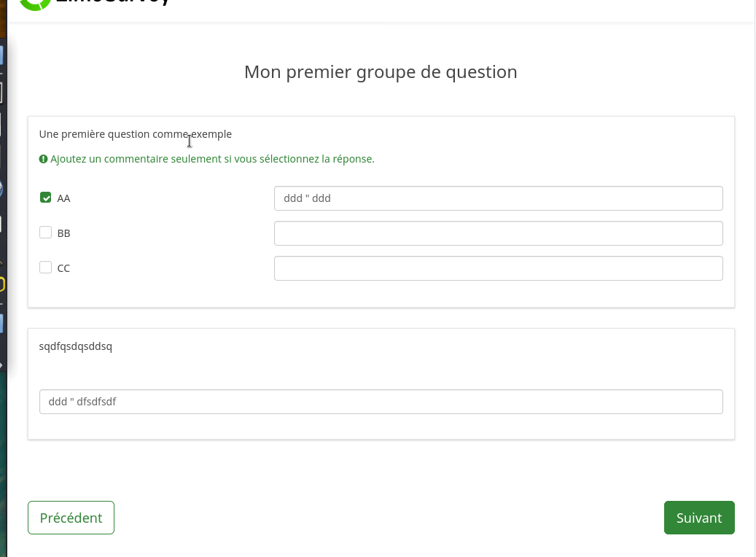The height and width of the screenshot is (557, 756).
Task: Go back with the Précédent button
Action: tap(71, 518)
